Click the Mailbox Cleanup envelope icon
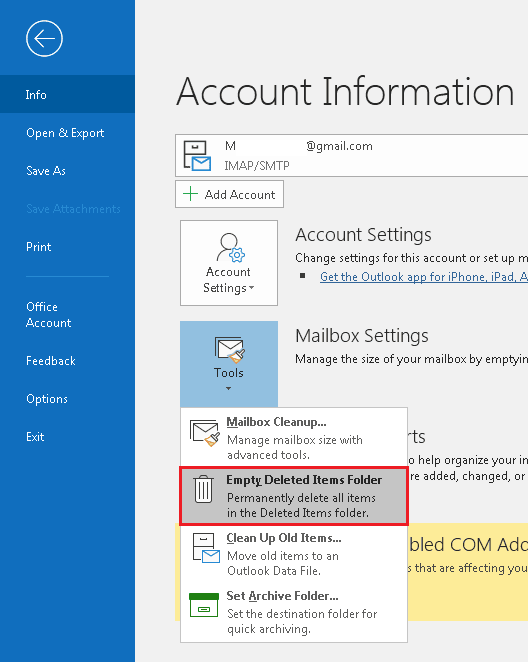The height and width of the screenshot is (662, 528). (205, 433)
